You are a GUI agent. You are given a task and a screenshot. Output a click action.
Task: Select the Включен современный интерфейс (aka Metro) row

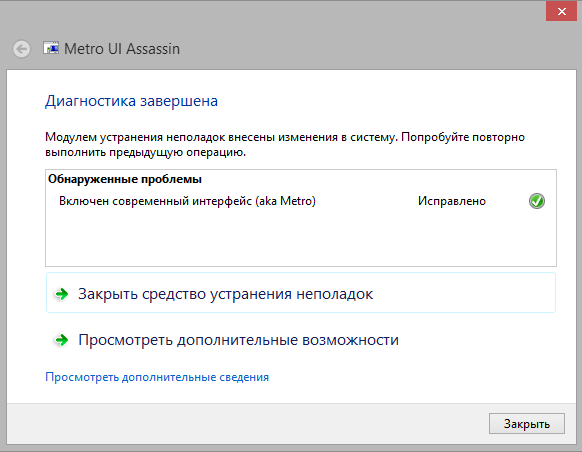301,201
